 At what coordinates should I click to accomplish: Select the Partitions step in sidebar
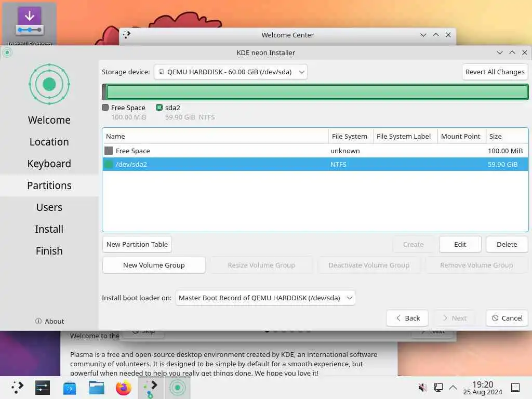[x=49, y=185]
